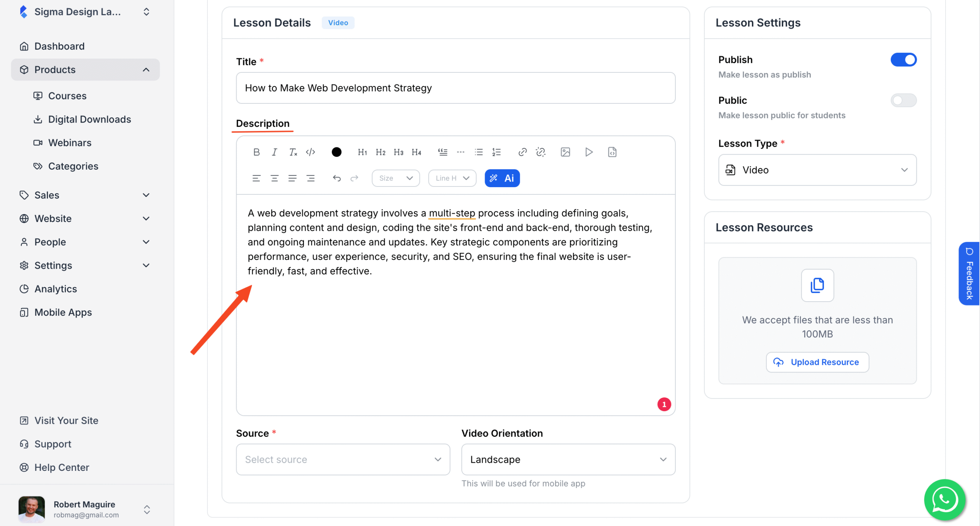Open the Select source dropdown
Screen dimensions: 980x526
[x=343, y=459]
